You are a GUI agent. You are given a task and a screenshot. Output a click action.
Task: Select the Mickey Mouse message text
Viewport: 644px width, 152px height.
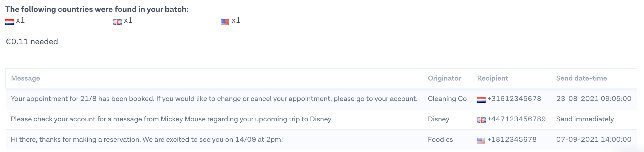[172, 119]
